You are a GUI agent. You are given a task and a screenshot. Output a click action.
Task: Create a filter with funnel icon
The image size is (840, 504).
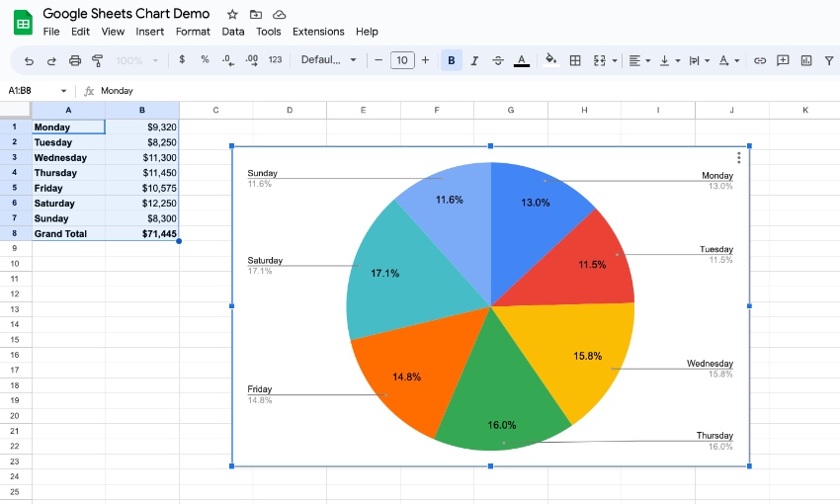pos(829,60)
